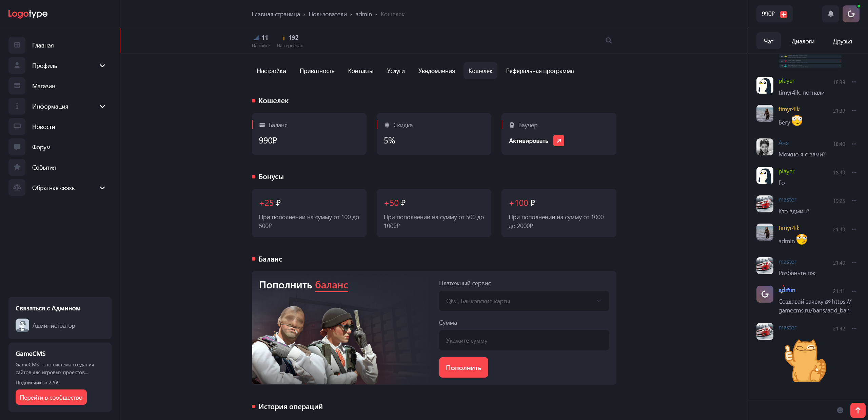Screen dimensions: 868x420
Task: Click the notification bell icon
Action: [830, 14]
